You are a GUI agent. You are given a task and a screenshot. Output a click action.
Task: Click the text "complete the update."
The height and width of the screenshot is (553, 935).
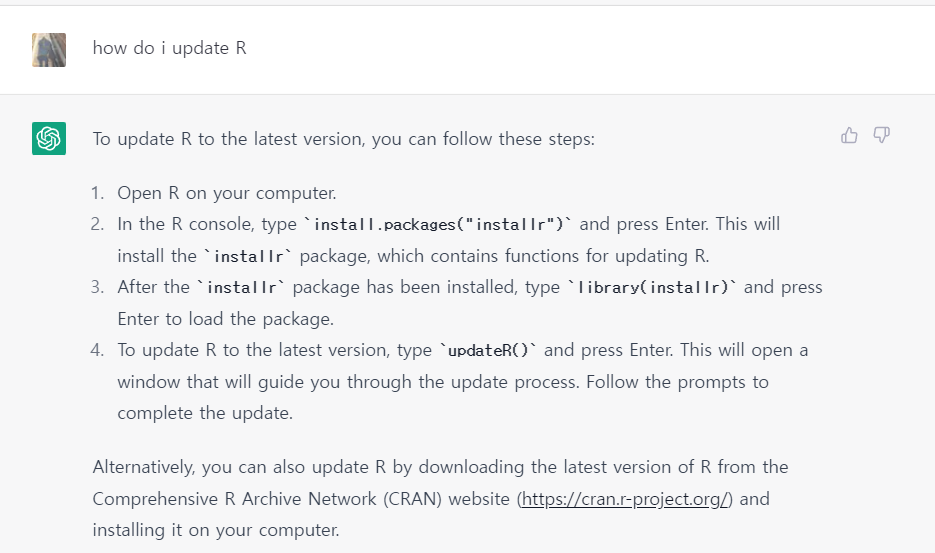click(x=205, y=413)
